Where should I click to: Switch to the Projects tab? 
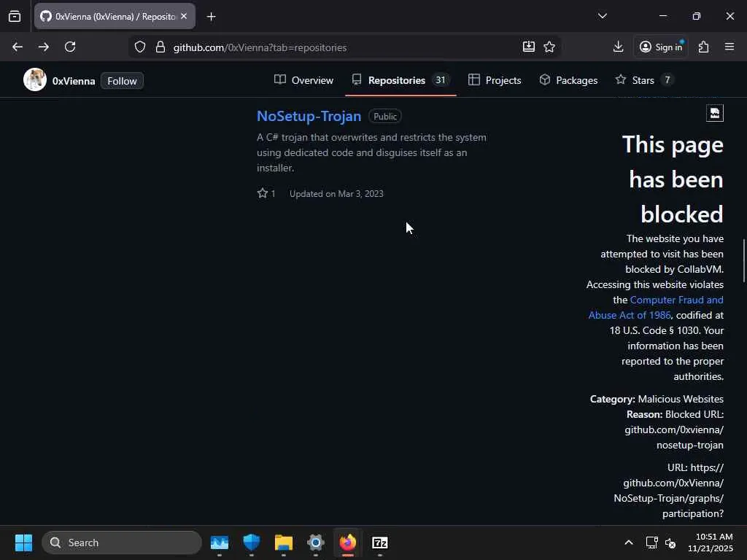click(495, 80)
